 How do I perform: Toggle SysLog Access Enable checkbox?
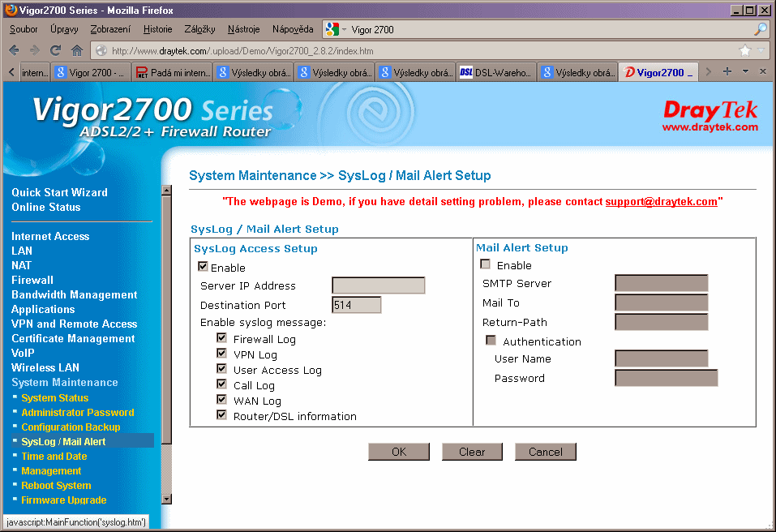(203, 266)
